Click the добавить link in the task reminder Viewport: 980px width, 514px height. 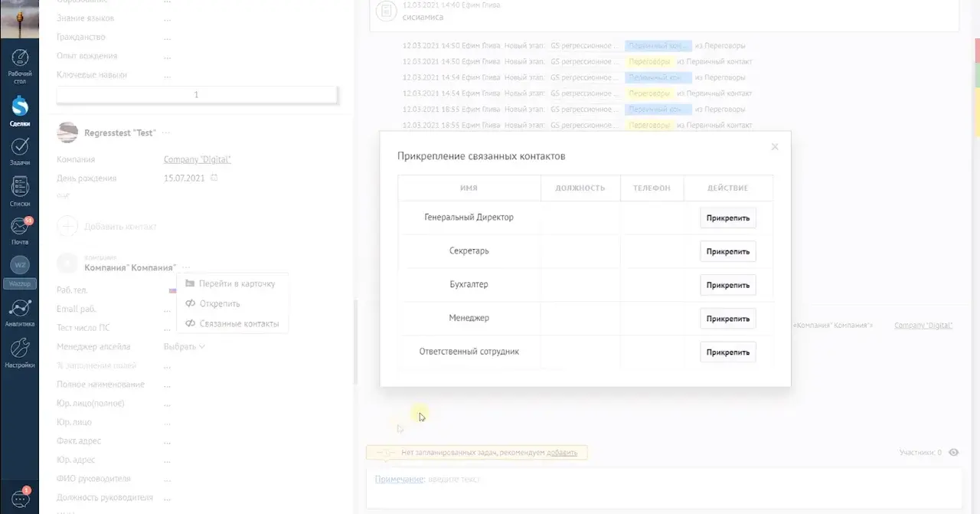point(562,453)
